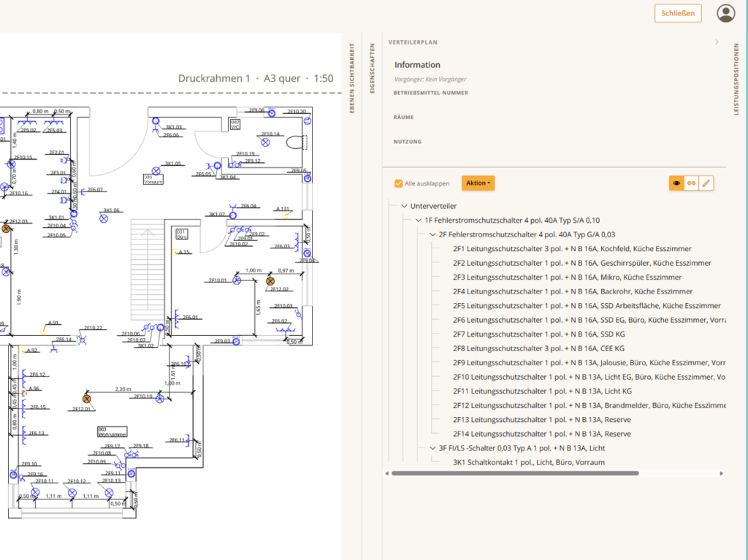Select smoke detector symbol 2F12.02 on plan
748x560 pixels.
click(270, 281)
